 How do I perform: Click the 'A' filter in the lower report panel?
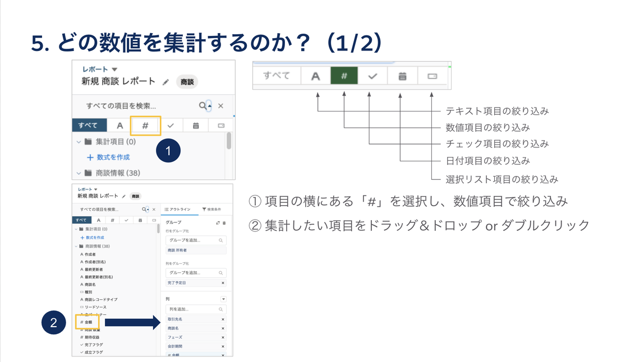click(99, 220)
